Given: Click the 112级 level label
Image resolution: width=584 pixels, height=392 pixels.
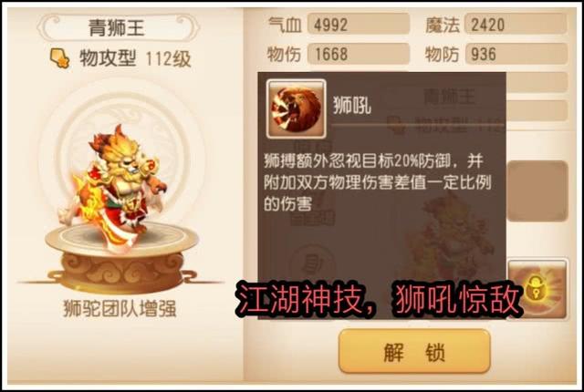Looking at the screenshot, I should tap(168, 58).
